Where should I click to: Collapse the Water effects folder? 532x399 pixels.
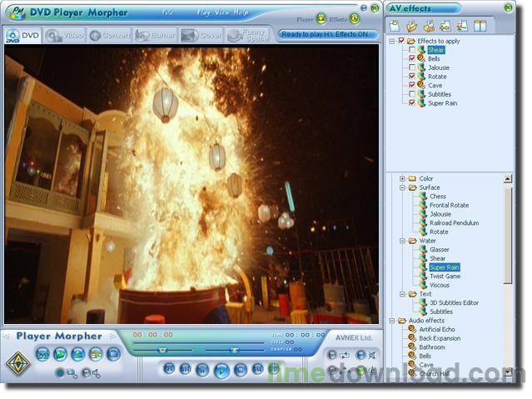coord(402,241)
